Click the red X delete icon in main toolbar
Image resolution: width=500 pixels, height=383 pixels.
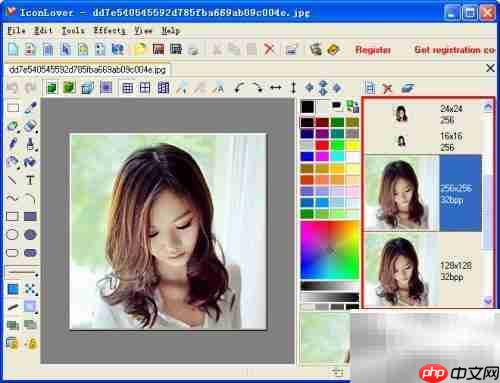(269, 49)
